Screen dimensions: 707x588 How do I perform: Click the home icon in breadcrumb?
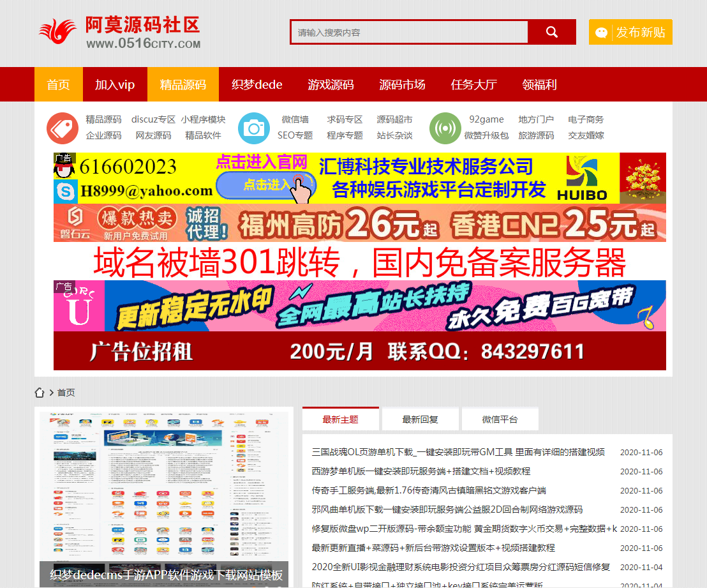[x=40, y=393]
